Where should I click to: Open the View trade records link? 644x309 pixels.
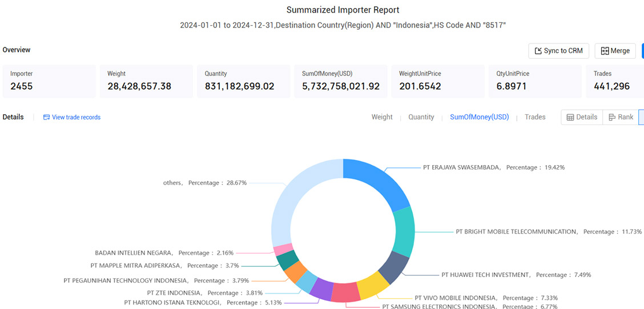click(76, 117)
